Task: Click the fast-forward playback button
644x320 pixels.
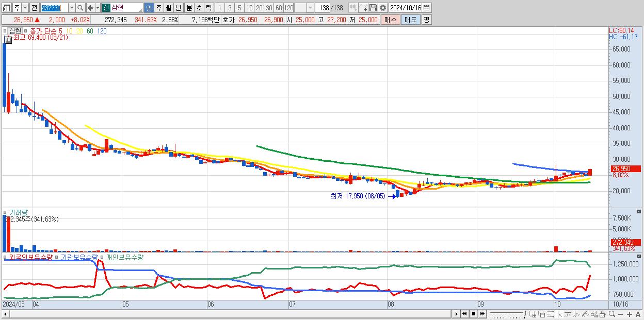Action: [482, 313]
